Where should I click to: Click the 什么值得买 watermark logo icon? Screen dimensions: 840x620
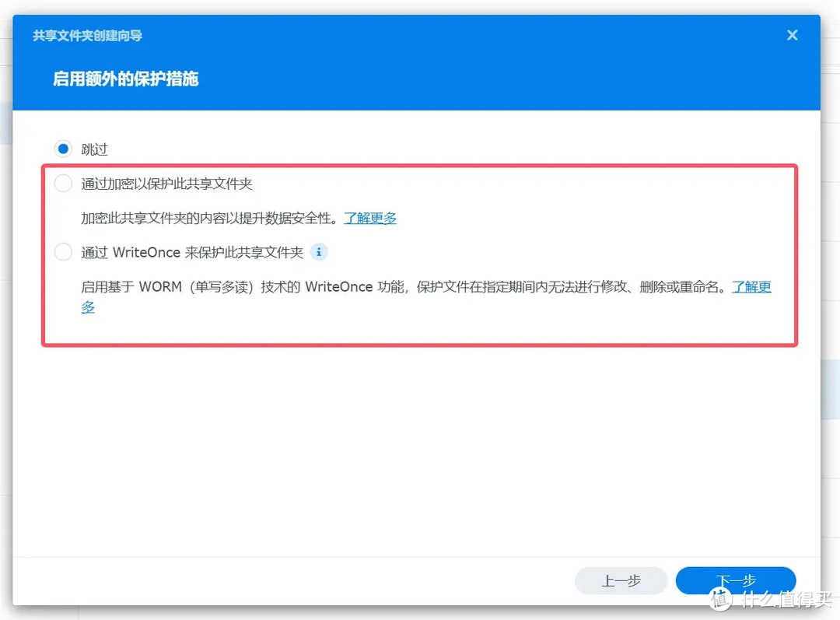coord(722,599)
